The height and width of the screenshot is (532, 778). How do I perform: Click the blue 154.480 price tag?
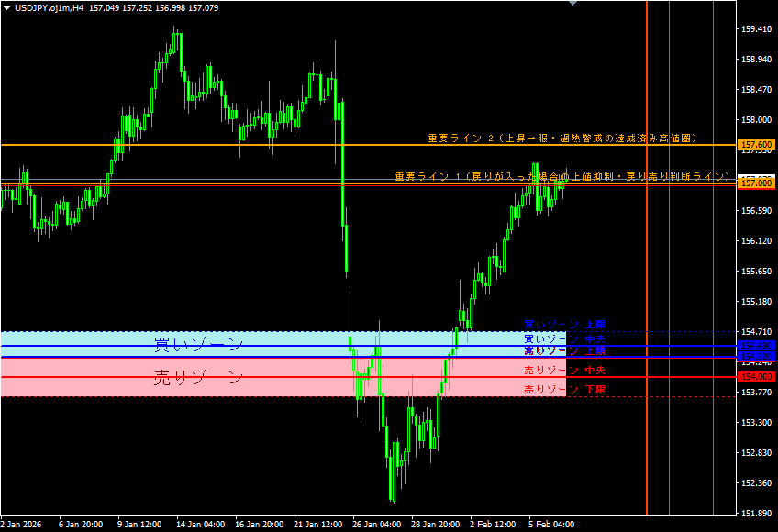click(756, 346)
